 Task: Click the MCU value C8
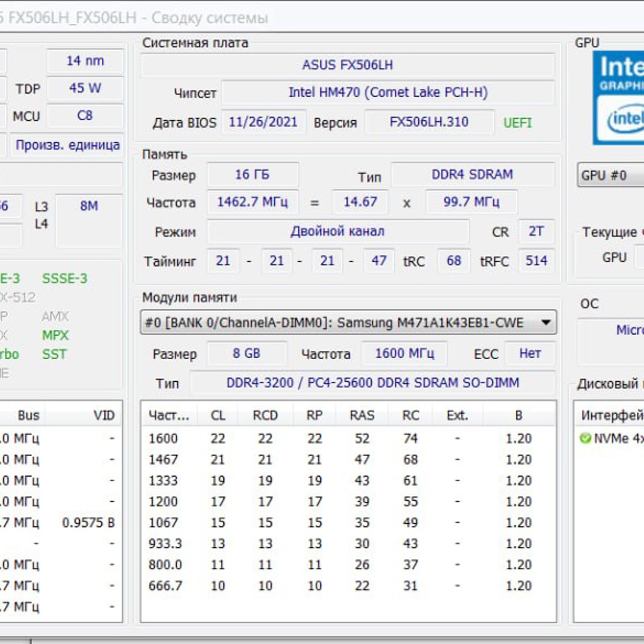(x=85, y=116)
